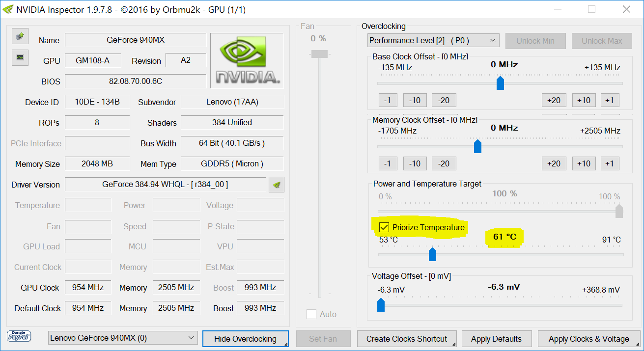
Task: Click the NVIDIA icon next to Driver Version
Action: coord(277,185)
